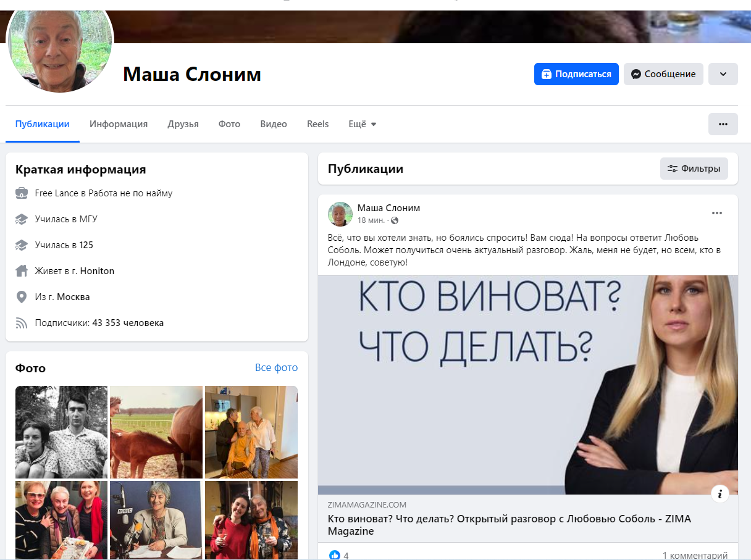
Task: Click the house icon beside Honiton
Action: tap(22, 271)
